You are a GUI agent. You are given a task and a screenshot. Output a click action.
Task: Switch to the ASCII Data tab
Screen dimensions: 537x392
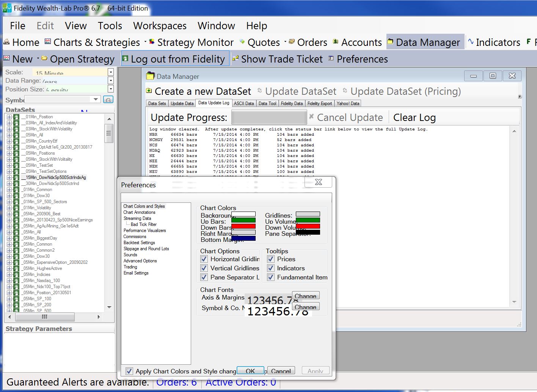click(x=244, y=103)
